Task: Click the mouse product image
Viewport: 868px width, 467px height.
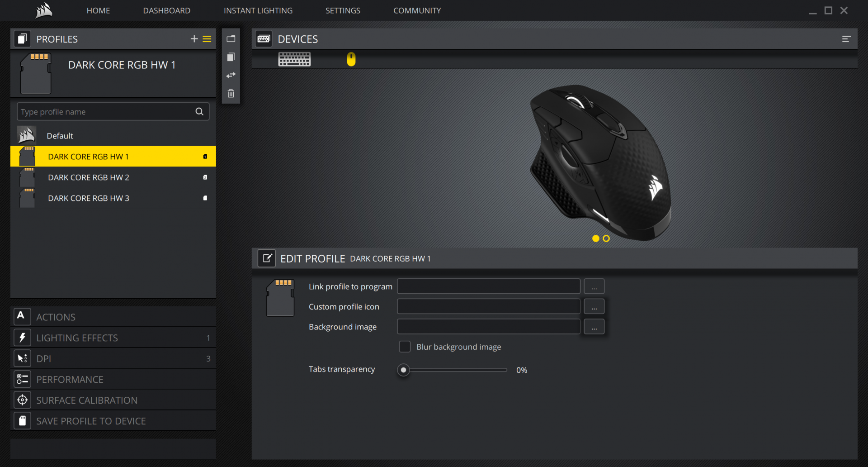Action: (600, 163)
